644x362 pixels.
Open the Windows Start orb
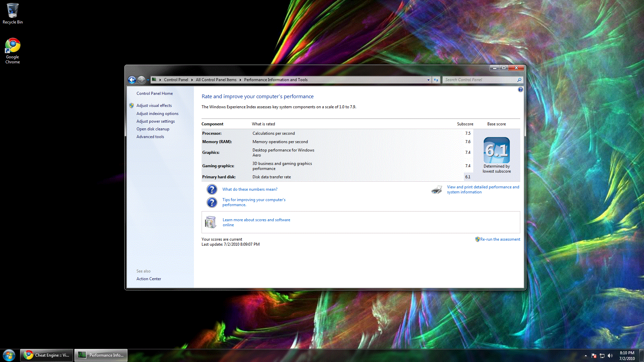point(9,355)
